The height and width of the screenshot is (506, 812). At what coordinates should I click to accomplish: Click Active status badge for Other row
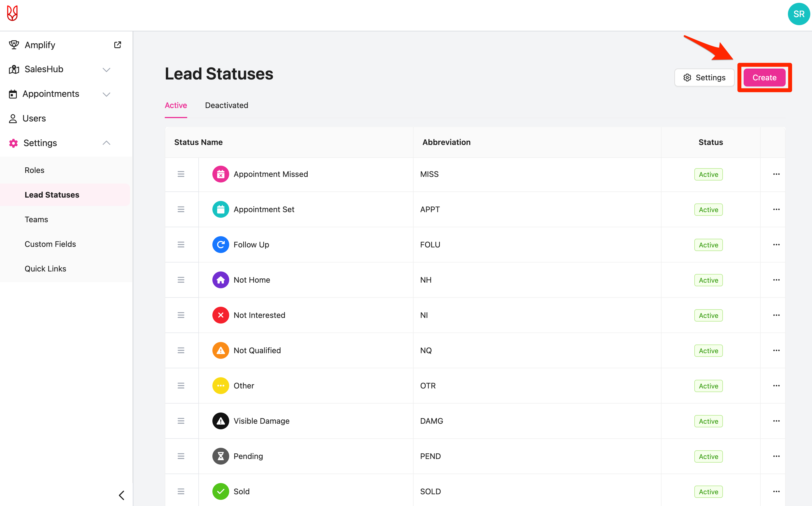click(x=708, y=386)
